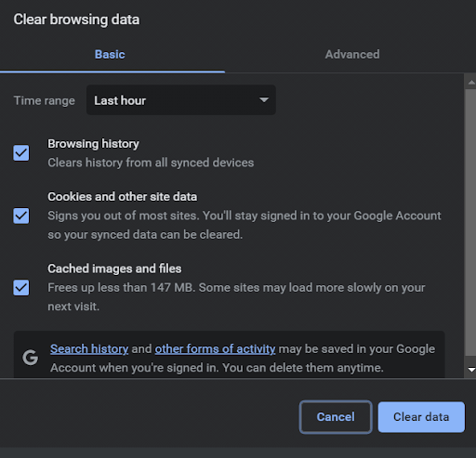Click the Clear browsing data dialog title

76,20
